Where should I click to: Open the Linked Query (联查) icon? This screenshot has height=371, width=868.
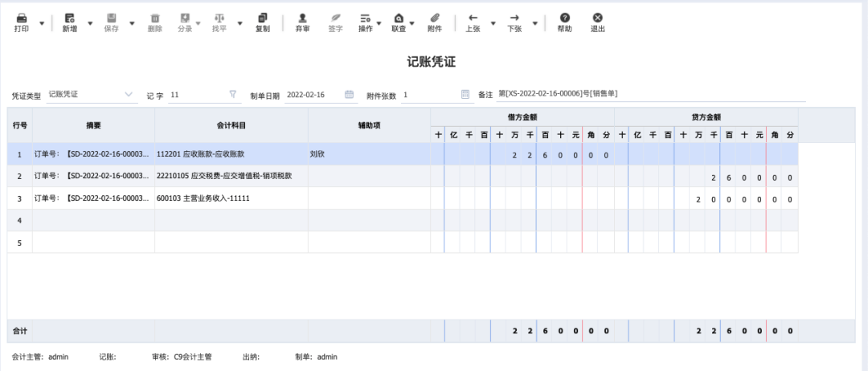pyautogui.click(x=398, y=18)
